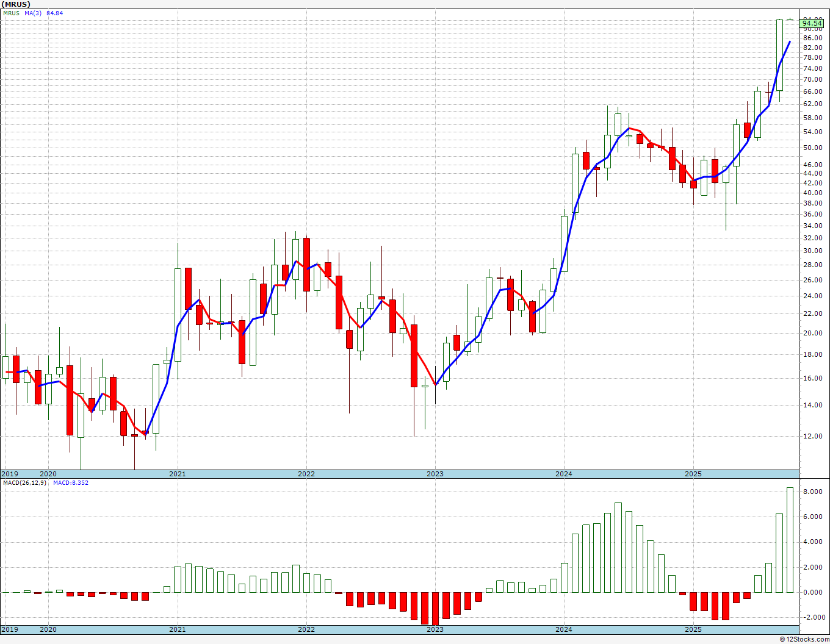The width and height of the screenshot is (830, 644).
Task: Click the 12Stocks.com copyright link
Action: click(804, 639)
